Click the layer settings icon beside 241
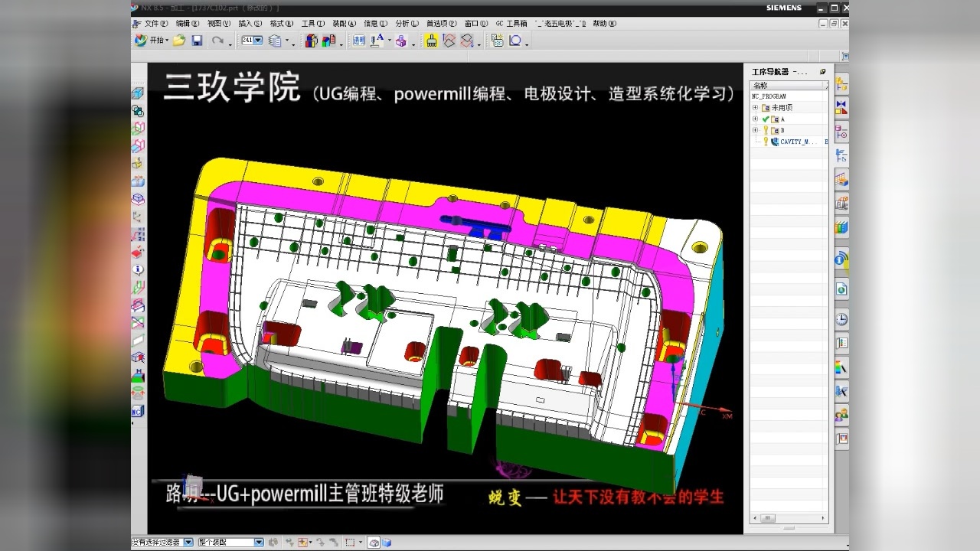This screenshot has width=980, height=551. 276,41
